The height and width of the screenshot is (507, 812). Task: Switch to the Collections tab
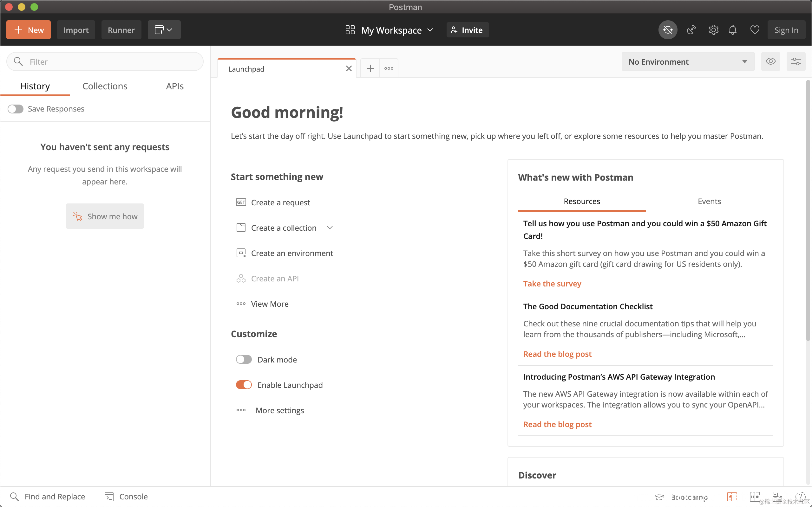click(105, 86)
